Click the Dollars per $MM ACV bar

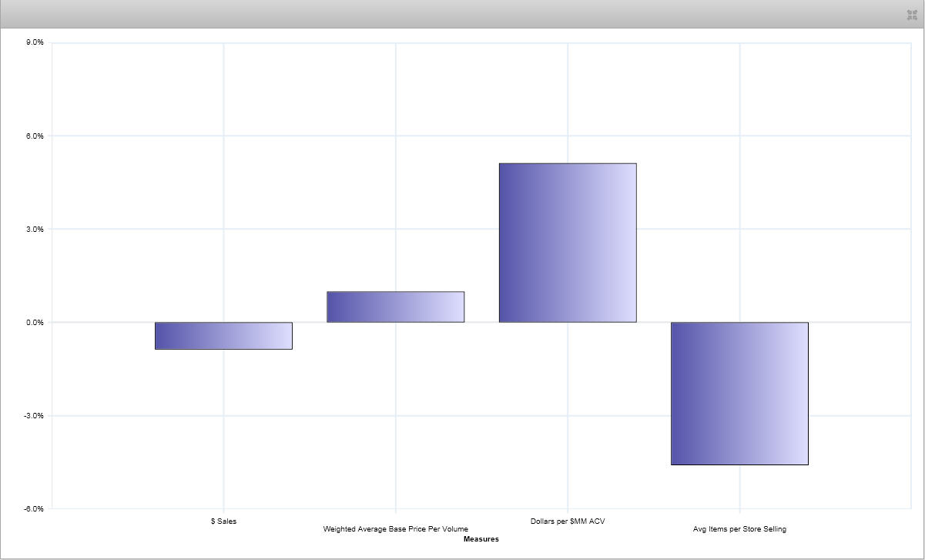[x=568, y=243]
